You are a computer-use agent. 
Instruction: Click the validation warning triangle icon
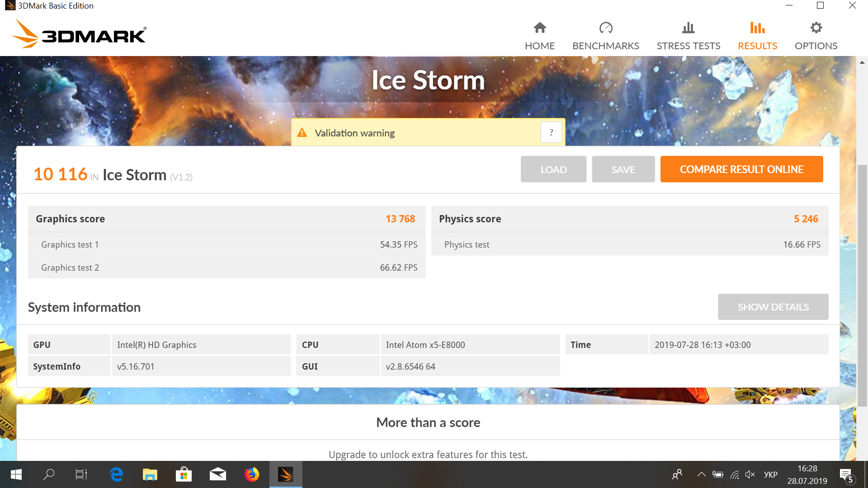(302, 133)
